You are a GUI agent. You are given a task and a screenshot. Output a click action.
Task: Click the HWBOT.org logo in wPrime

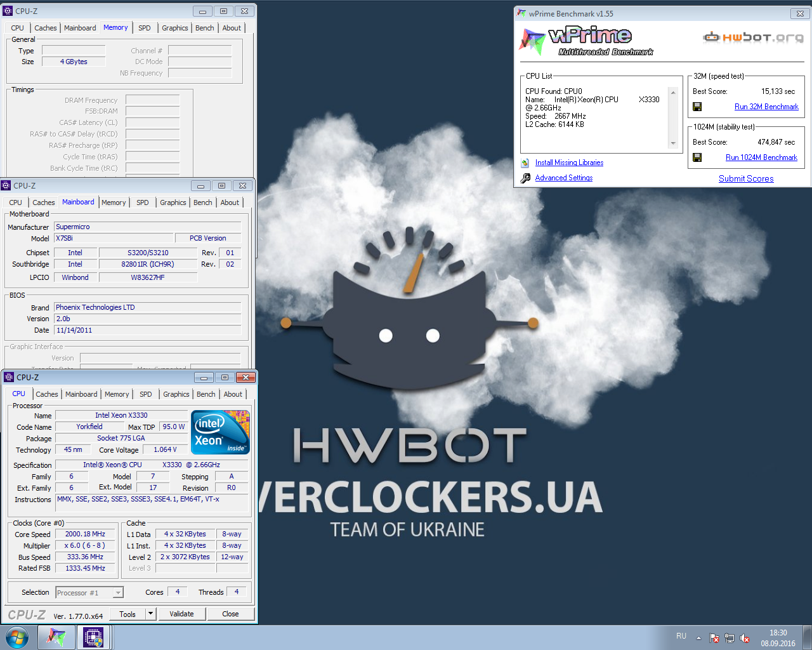tap(753, 37)
